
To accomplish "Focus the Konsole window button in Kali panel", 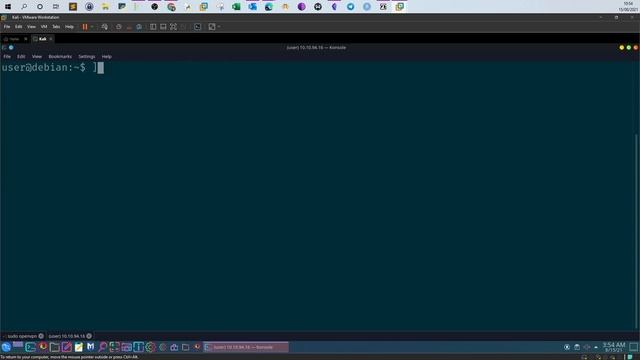I will pos(246,347).
